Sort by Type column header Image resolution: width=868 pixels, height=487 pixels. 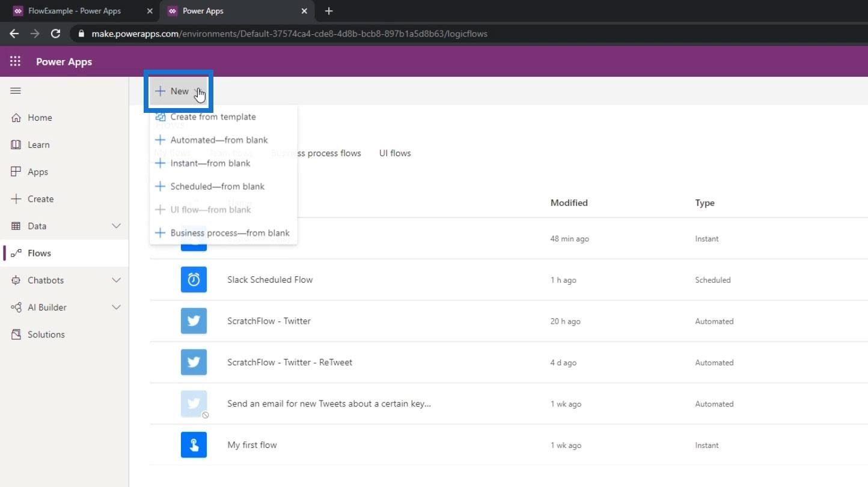(704, 203)
